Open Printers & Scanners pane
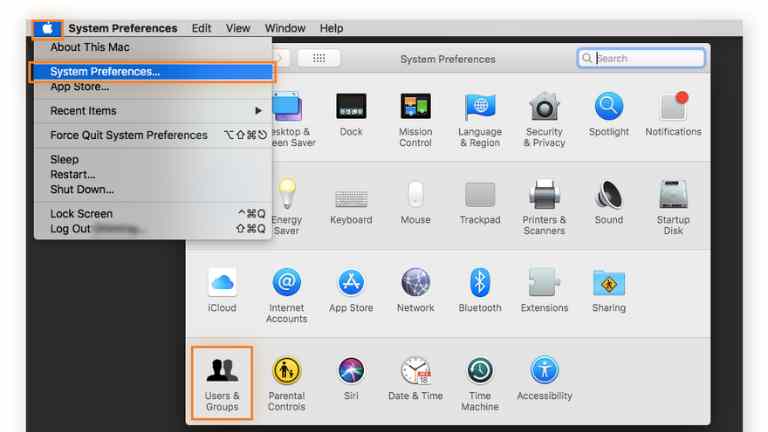768x432 pixels. (x=544, y=208)
